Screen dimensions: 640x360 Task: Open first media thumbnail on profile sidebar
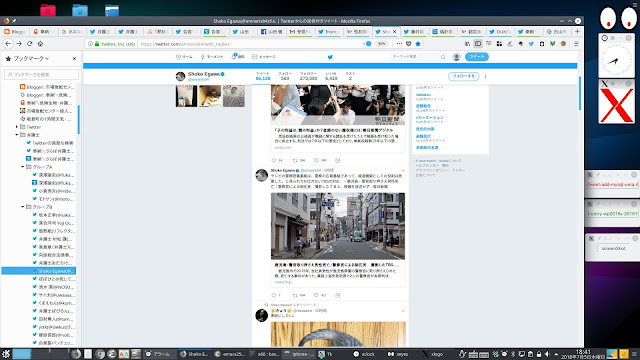tap(186, 96)
